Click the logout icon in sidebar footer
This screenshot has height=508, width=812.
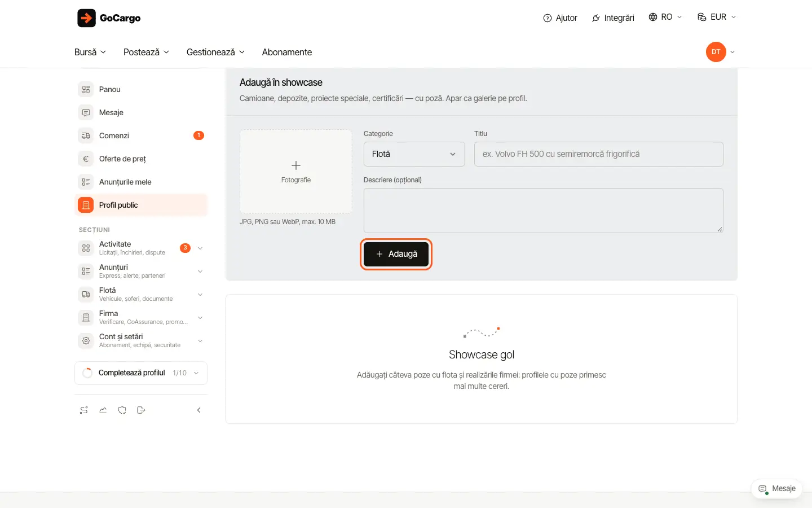coord(142,410)
